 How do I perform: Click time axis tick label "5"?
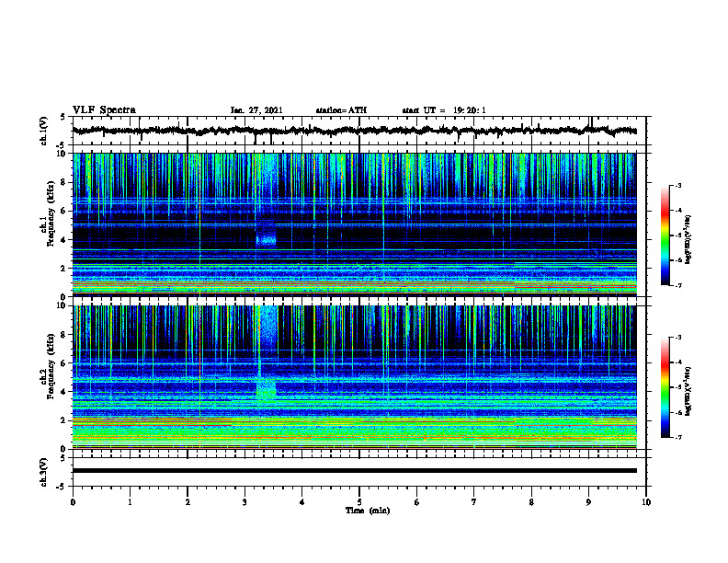pos(359,502)
